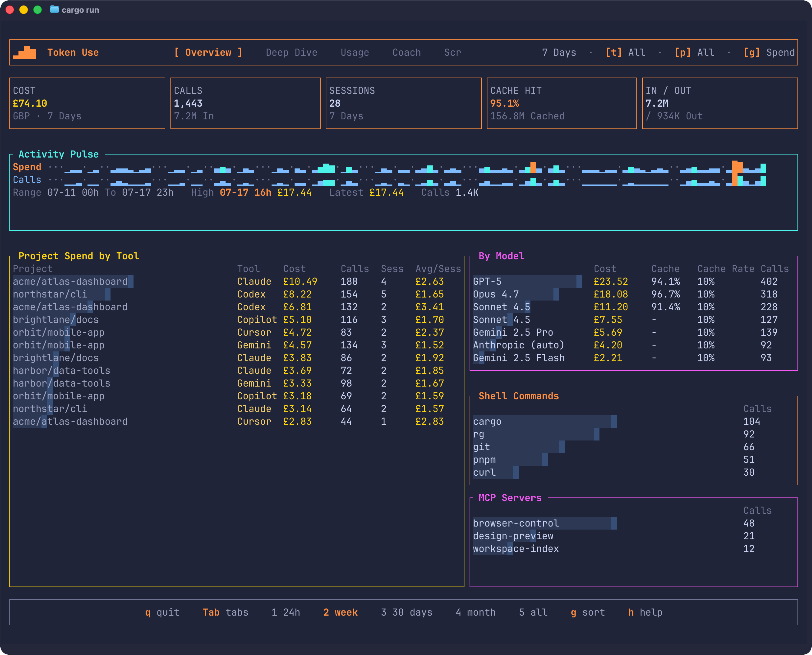Click the yellow minimize window button
The width and height of the screenshot is (812, 655).
point(23,9)
